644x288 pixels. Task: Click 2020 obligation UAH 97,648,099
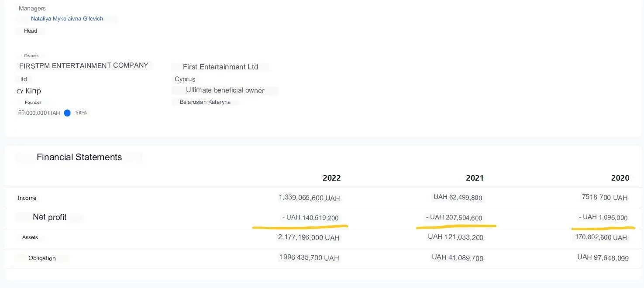pos(603,258)
